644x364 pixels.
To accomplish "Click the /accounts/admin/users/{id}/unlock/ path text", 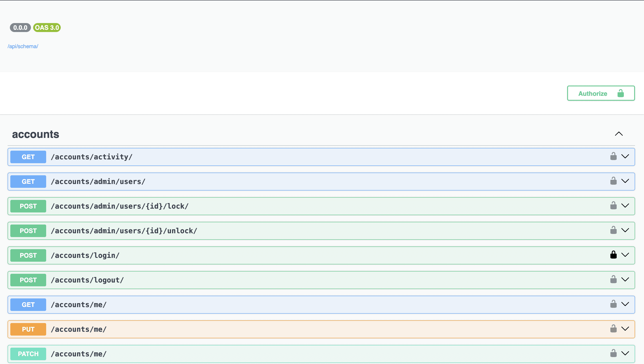I will [x=124, y=231].
